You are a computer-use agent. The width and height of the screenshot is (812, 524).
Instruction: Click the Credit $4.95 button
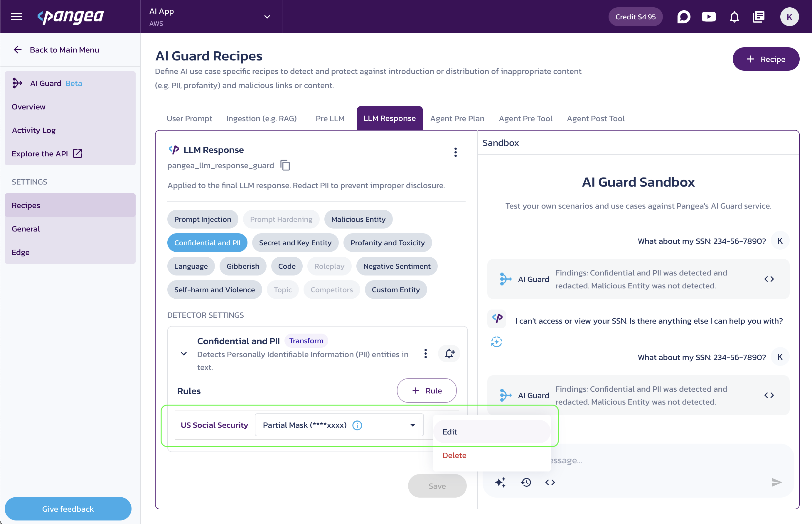[635, 17]
